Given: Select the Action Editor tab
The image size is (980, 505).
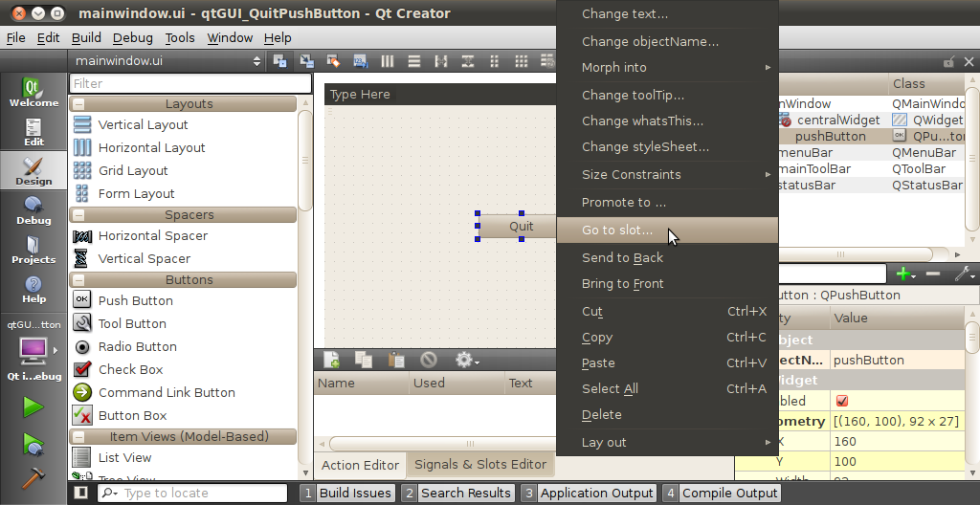Looking at the screenshot, I should pos(360,465).
